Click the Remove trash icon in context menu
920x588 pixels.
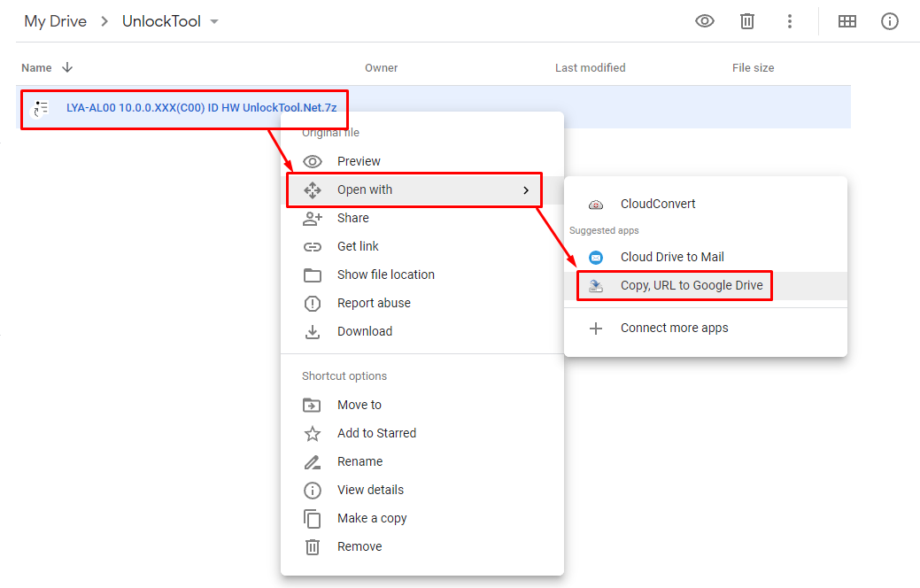click(313, 547)
